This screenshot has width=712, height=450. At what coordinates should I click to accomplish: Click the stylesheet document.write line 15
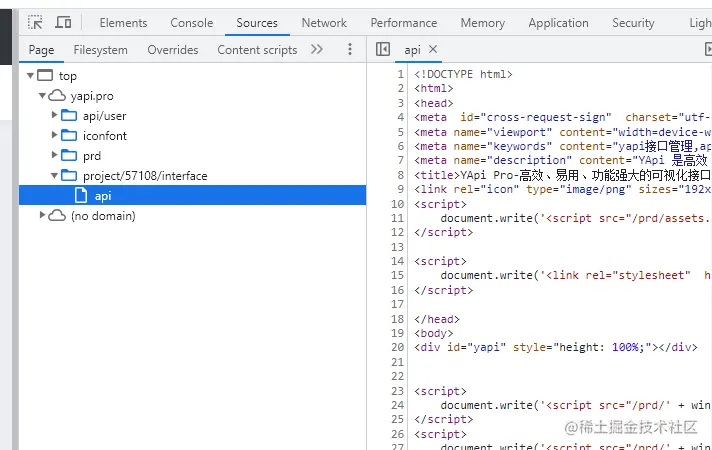click(575, 275)
